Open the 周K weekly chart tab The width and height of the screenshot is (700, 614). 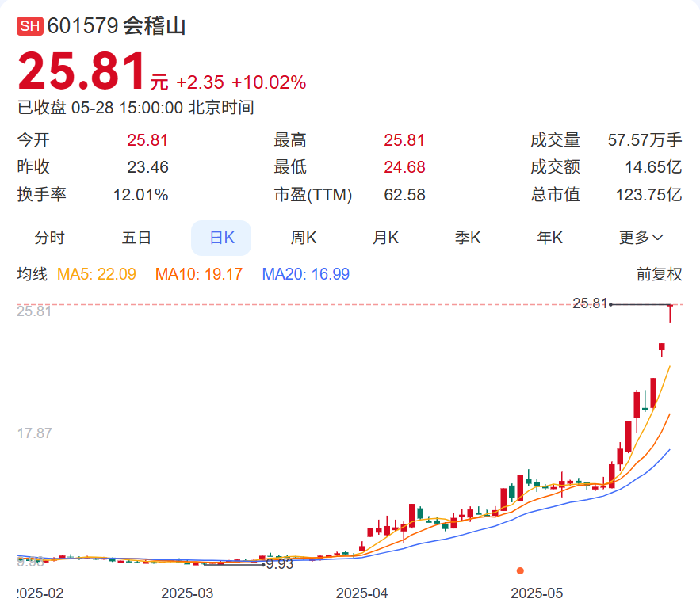tap(304, 238)
